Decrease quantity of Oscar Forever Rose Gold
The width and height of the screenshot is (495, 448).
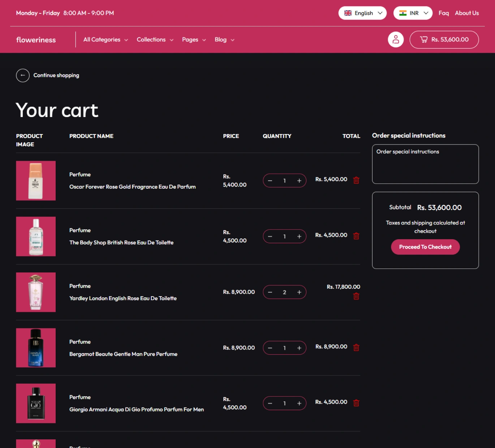click(270, 181)
